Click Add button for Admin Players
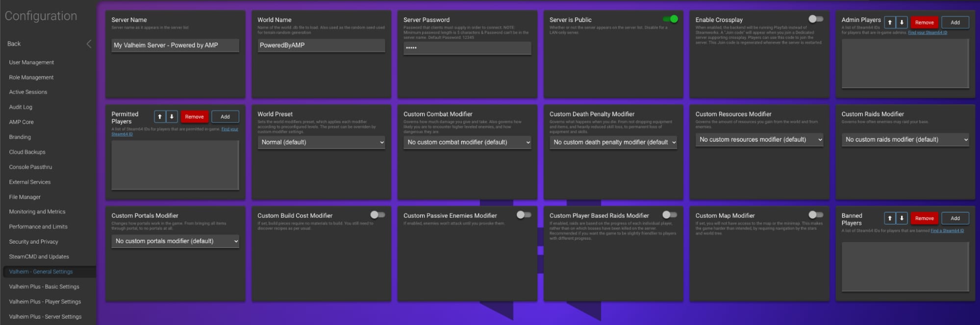The height and width of the screenshot is (325, 980). [x=955, y=23]
